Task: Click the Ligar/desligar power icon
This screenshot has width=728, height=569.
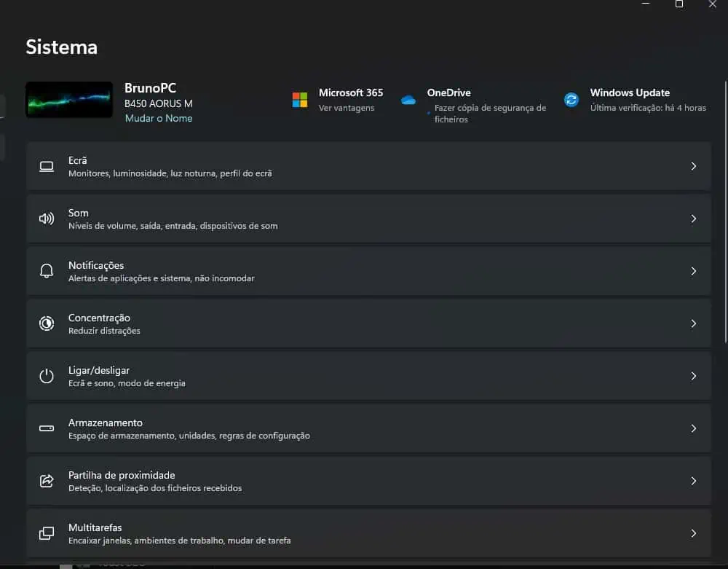Action: point(47,376)
